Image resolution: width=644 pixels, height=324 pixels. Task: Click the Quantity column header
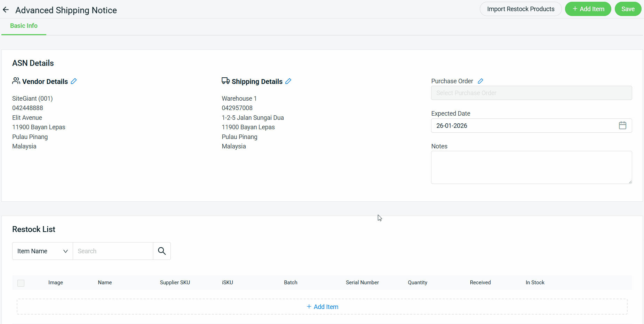coord(418,283)
